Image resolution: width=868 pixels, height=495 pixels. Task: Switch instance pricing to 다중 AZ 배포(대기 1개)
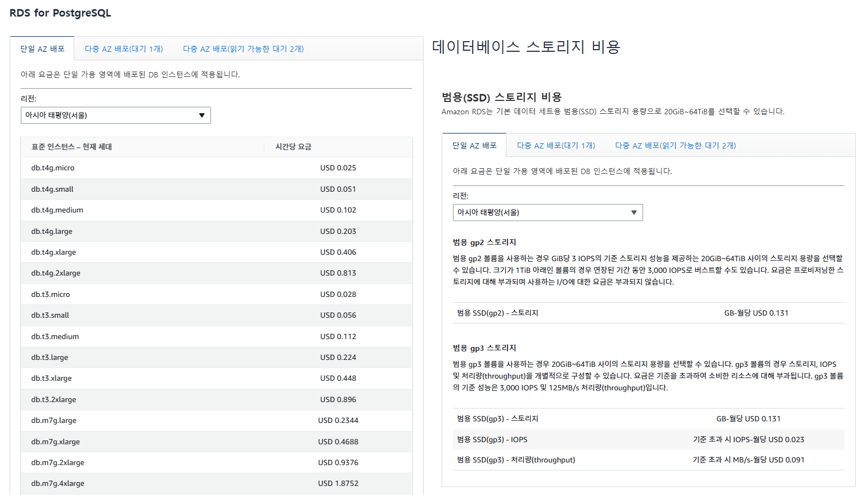124,49
